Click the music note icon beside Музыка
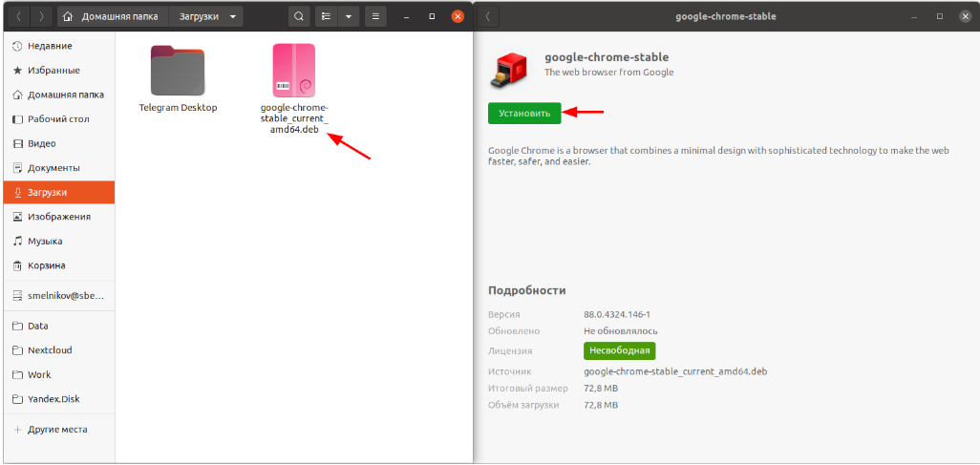Viewport: 980px width, 465px height. [17, 242]
